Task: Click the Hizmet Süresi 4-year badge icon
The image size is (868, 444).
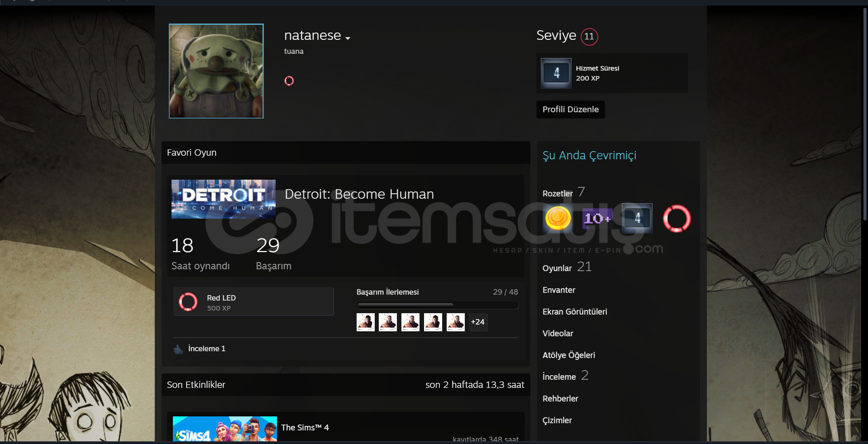Action: (x=556, y=73)
